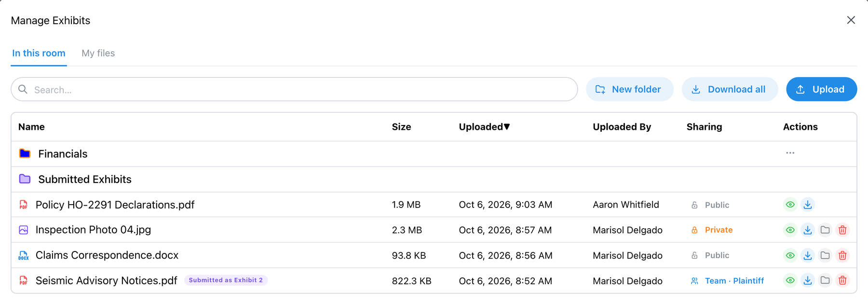Click the Submitted as Exhibit 2 badge
The height and width of the screenshot is (305, 868).
(x=226, y=280)
